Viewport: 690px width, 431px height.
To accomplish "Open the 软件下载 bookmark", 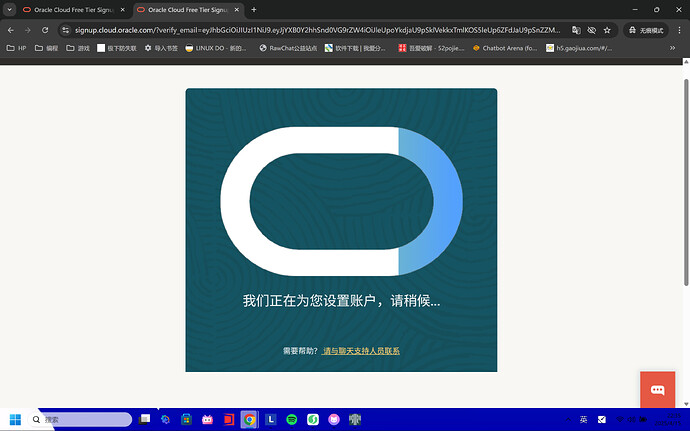I will tap(355, 48).
